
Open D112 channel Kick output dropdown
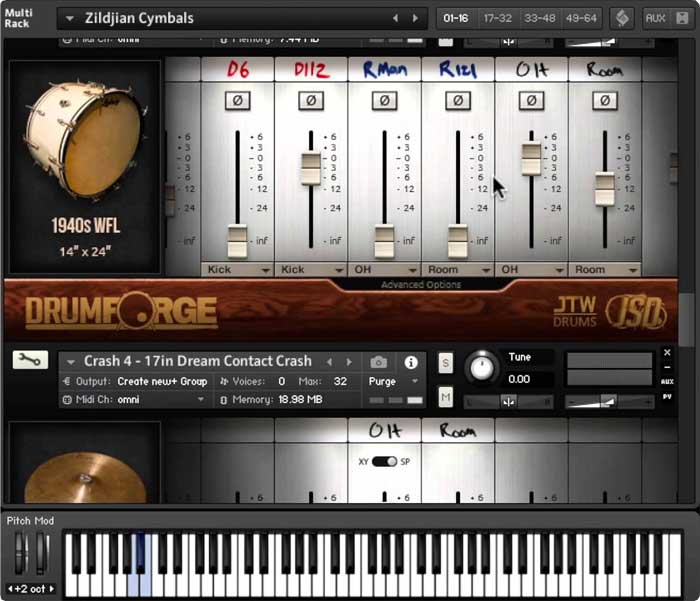click(311, 270)
